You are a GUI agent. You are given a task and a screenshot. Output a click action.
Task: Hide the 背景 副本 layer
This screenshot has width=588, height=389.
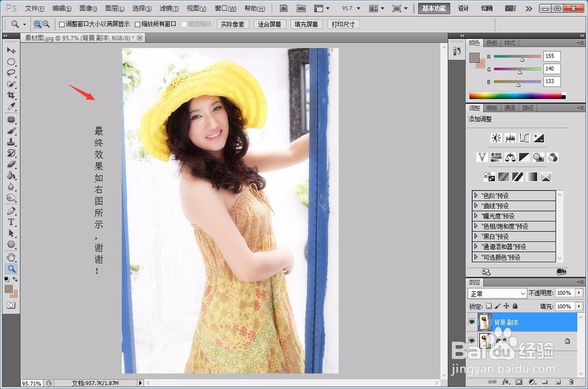[x=472, y=322]
